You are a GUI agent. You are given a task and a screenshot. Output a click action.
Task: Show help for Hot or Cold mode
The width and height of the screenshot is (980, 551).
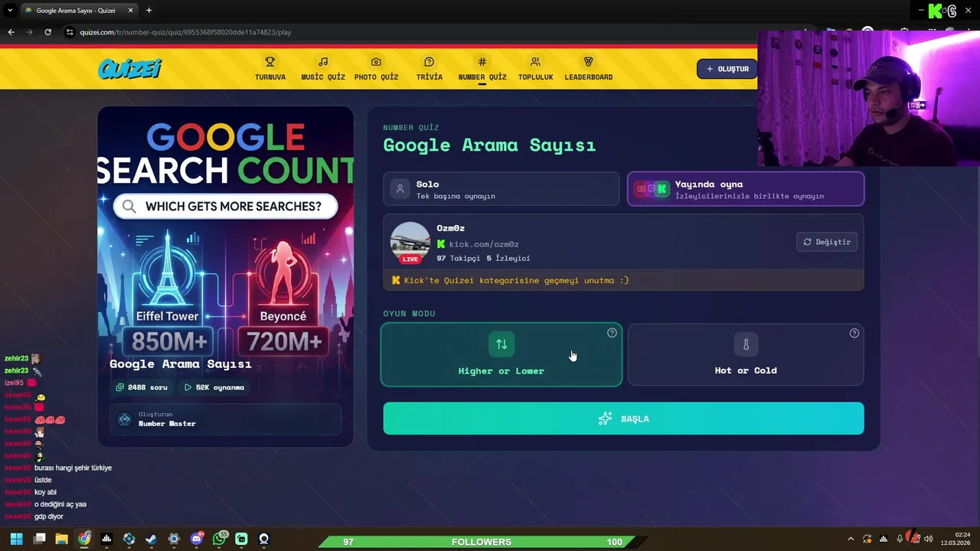854,333
